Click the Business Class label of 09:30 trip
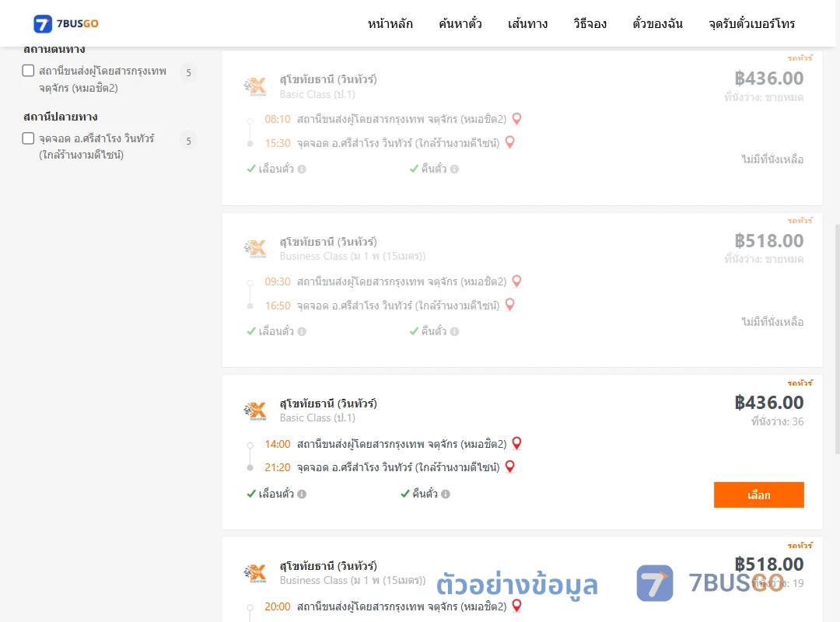The height and width of the screenshot is (622, 840). coord(352,257)
